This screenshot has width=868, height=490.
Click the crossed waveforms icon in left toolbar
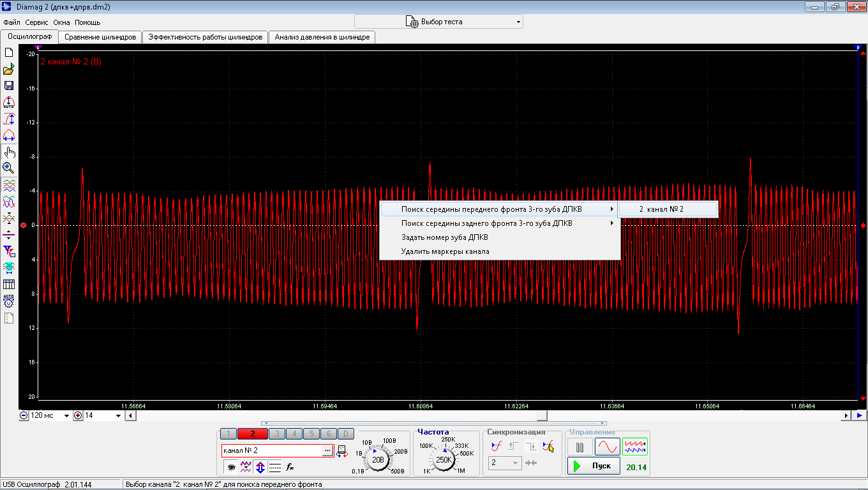[9, 218]
